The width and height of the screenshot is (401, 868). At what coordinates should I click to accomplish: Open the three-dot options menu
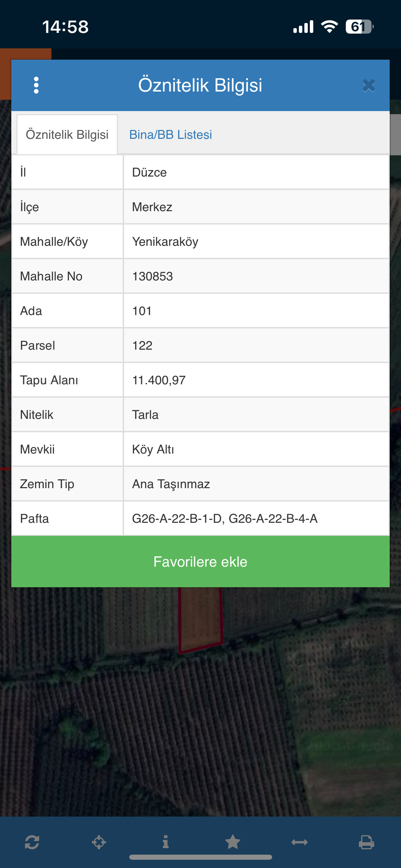tap(36, 85)
